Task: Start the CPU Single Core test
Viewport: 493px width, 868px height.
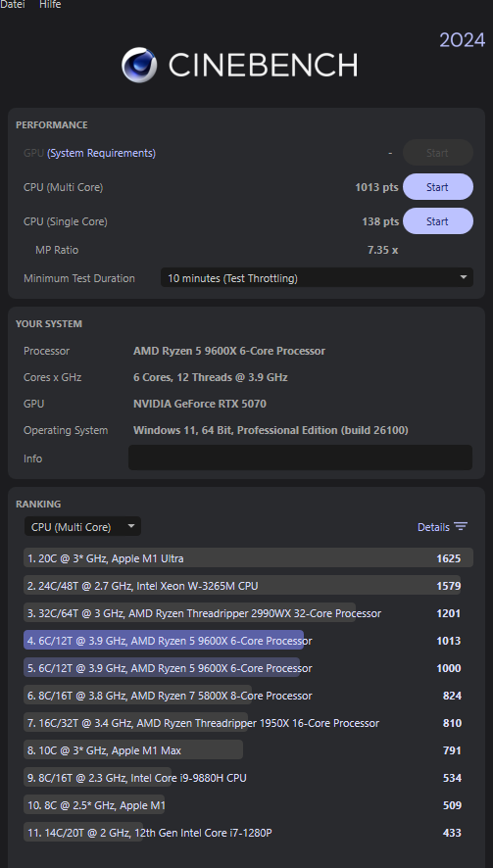Action: point(437,221)
